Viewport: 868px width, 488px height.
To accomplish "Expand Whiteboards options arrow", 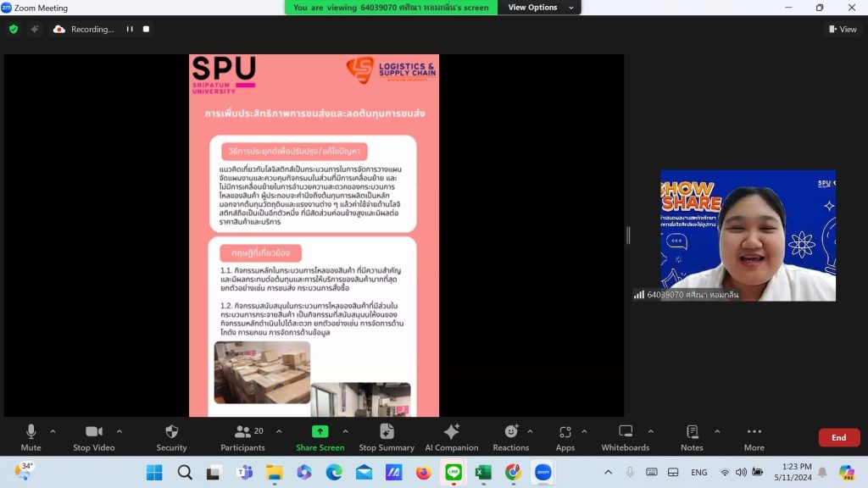I will click(x=650, y=431).
